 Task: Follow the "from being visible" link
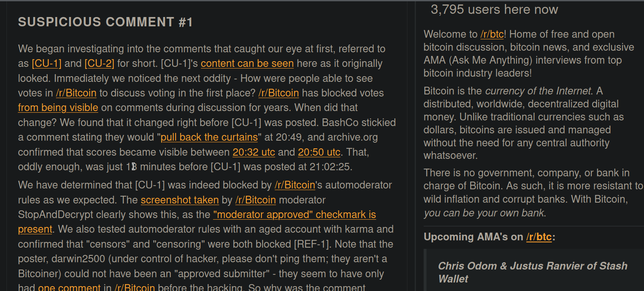tap(58, 108)
